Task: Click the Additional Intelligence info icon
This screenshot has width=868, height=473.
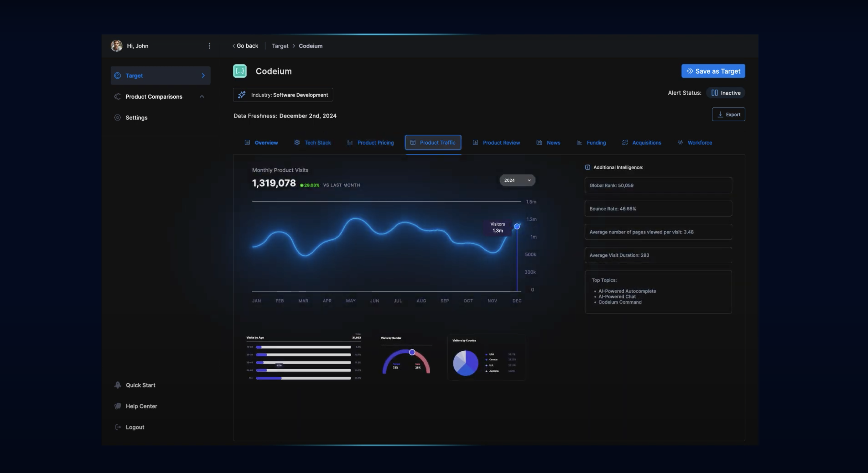Action: pyautogui.click(x=587, y=167)
